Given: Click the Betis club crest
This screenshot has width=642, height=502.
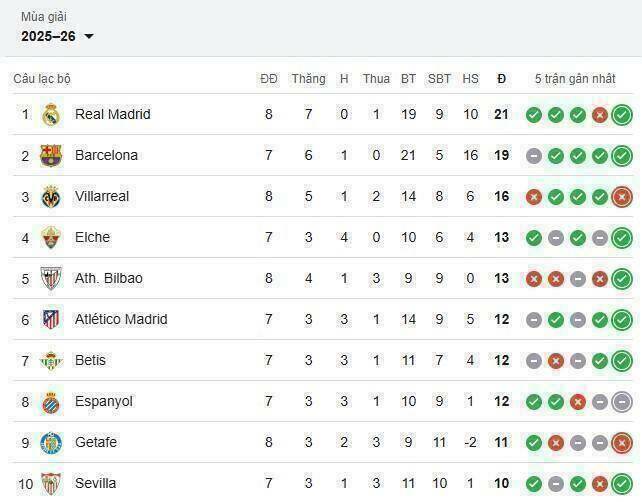Looking at the screenshot, I should [52, 361].
